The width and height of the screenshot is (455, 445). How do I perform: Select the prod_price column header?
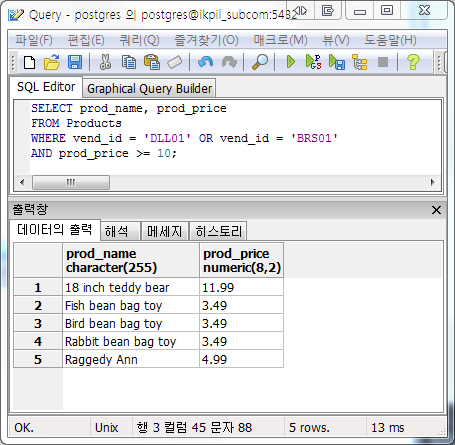point(242,260)
